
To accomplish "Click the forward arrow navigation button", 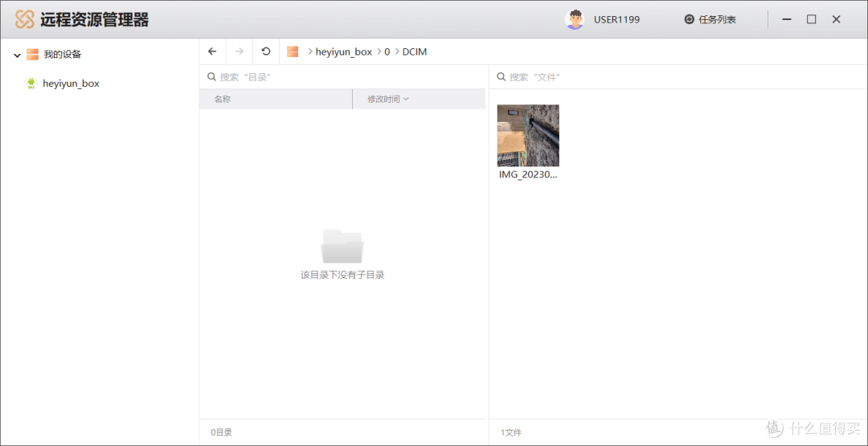I will (240, 51).
